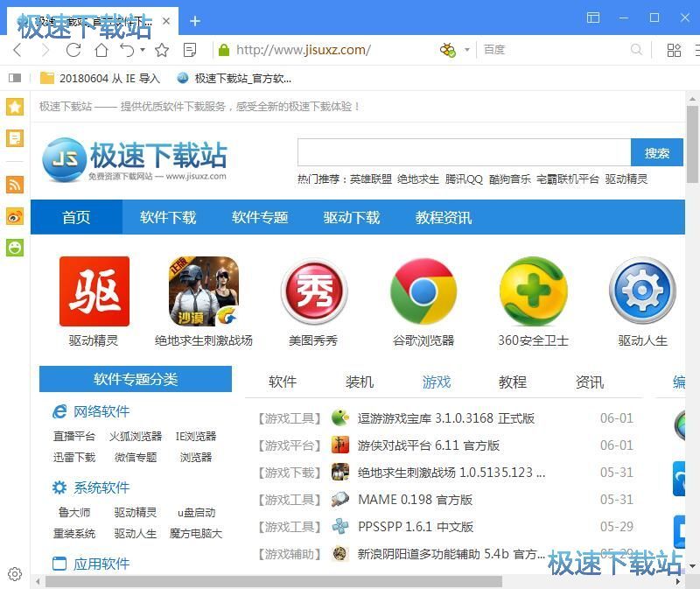Screen dimensions: 700x589
Task: Reload the page with the refresh icon
Action: click(x=73, y=50)
